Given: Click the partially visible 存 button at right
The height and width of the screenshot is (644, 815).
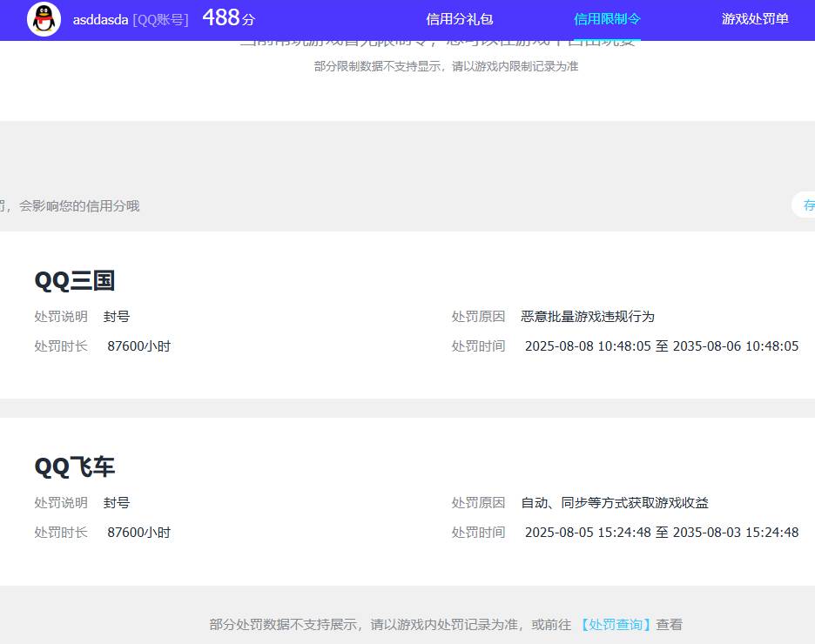Looking at the screenshot, I should click(x=806, y=205).
